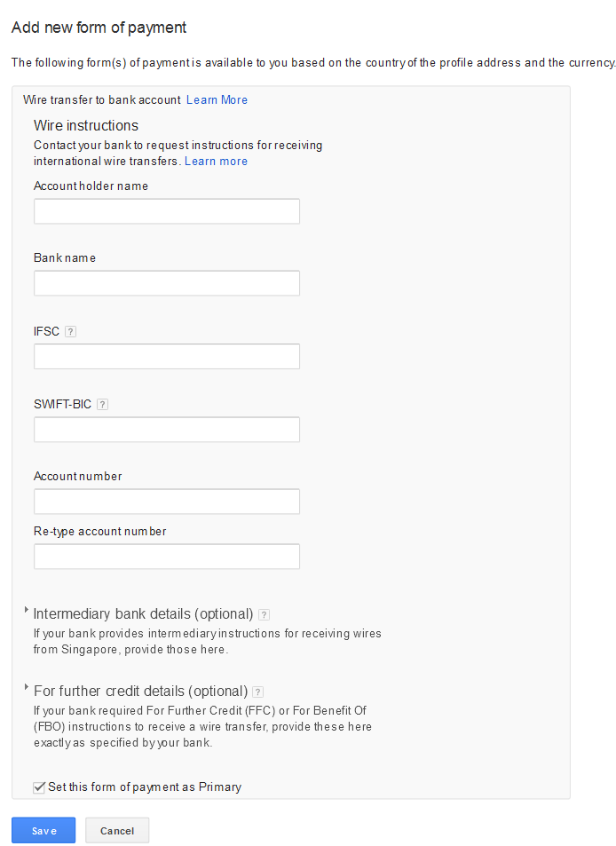The image size is (616, 846).
Task: Click the Cancel button
Action: 117,830
